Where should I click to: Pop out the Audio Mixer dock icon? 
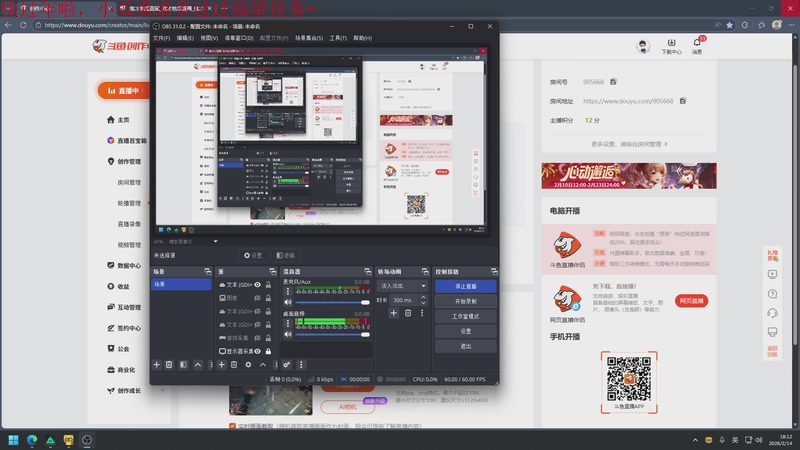click(367, 271)
